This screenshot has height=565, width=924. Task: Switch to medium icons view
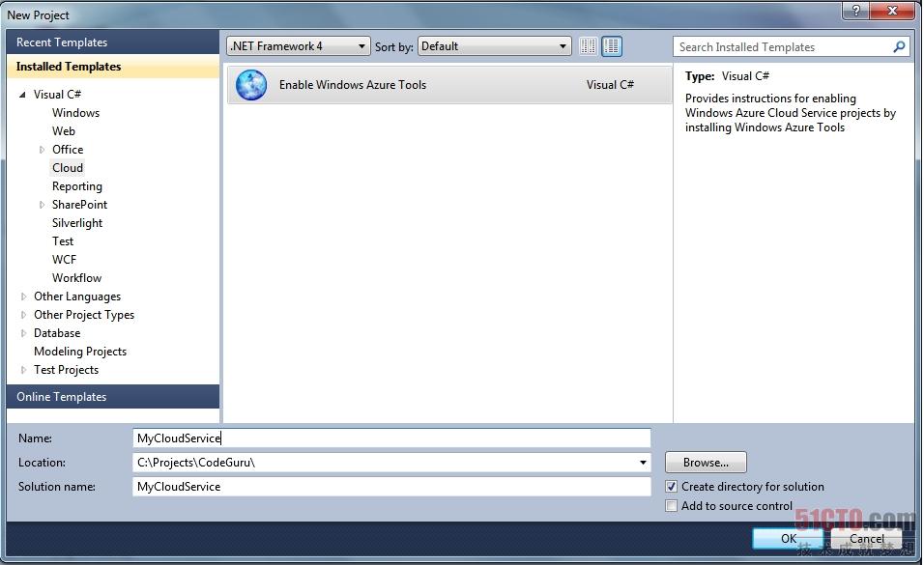[x=612, y=46]
